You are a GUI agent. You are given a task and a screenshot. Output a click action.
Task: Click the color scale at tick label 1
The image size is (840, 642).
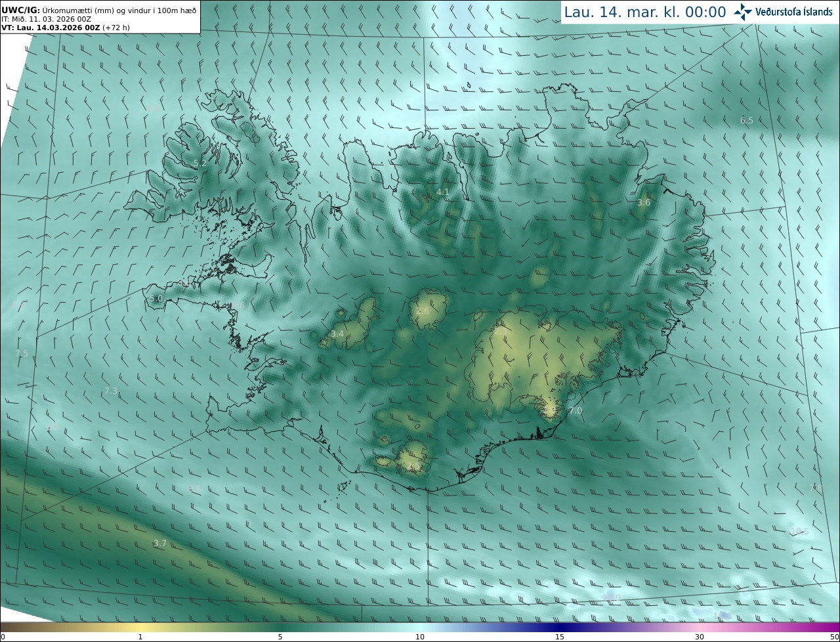pyautogui.click(x=140, y=637)
